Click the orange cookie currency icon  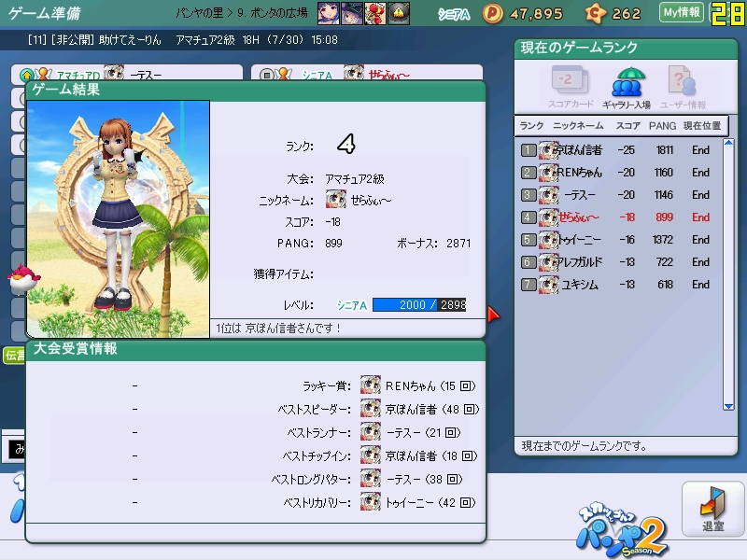(x=595, y=13)
